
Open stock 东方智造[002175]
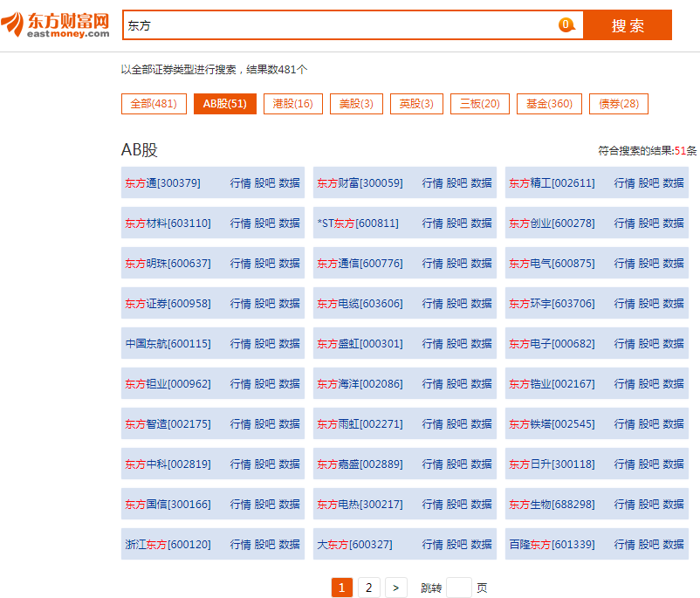168,424
